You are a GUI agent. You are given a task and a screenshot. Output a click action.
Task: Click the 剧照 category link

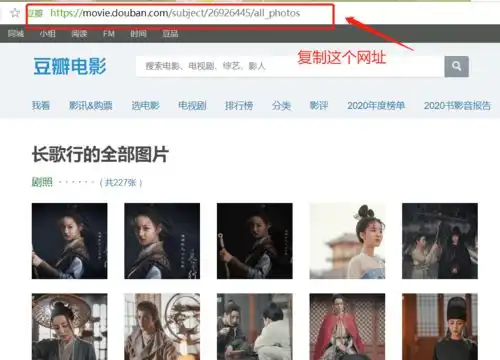[x=42, y=182]
